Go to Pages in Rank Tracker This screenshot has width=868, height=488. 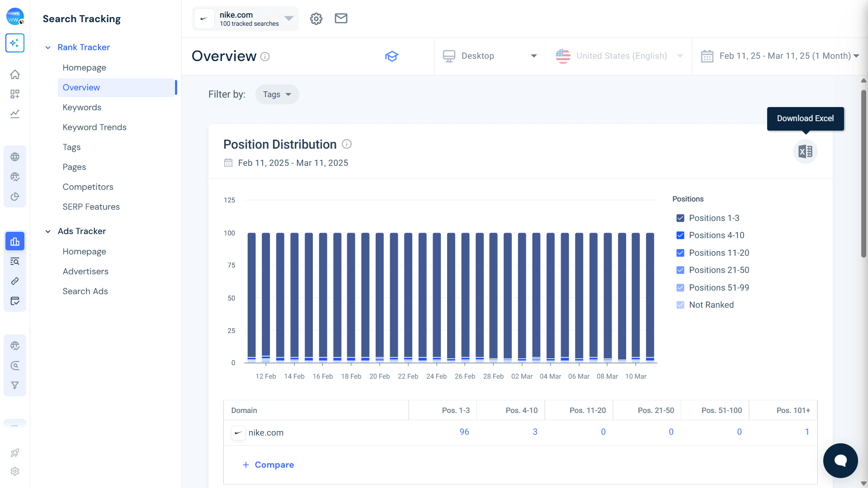click(x=74, y=167)
